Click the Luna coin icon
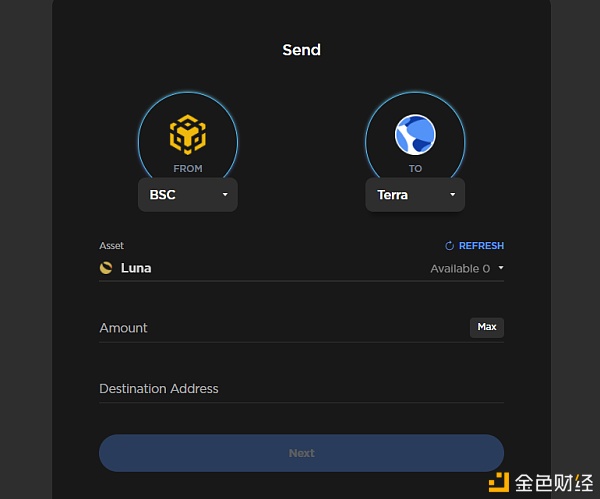The height and width of the screenshot is (499, 600). [x=106, y=268]
